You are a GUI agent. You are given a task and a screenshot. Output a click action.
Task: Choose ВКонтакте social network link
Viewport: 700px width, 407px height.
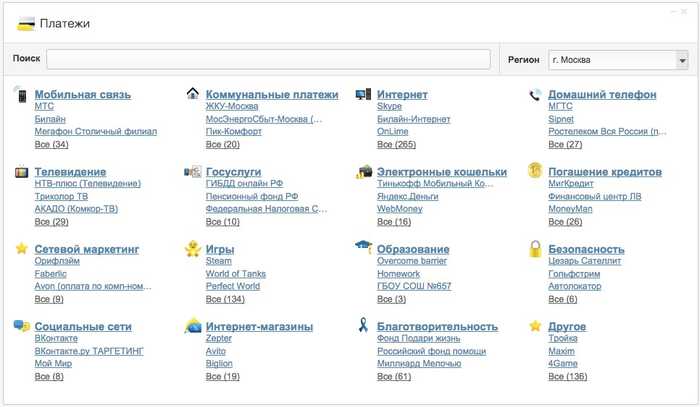click(x=56, y=338)
